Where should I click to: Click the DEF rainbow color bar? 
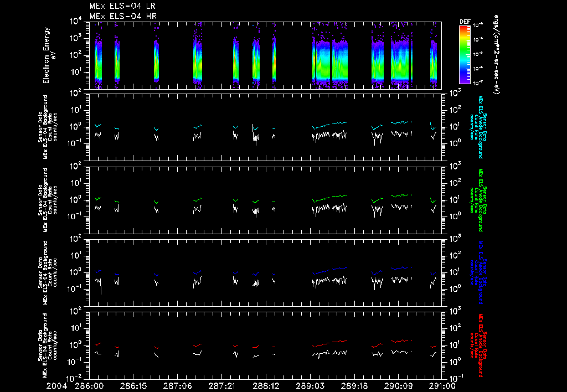tap(465, 55)
